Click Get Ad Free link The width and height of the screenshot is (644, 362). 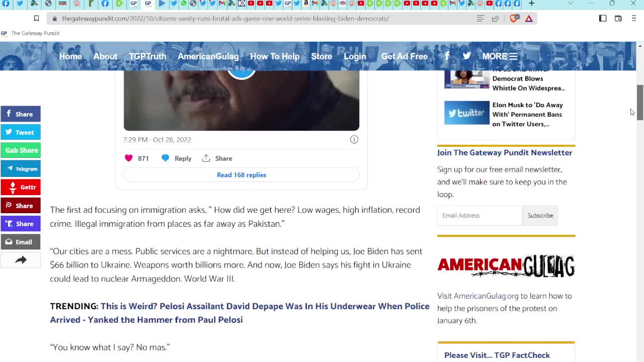click(405, 56)
